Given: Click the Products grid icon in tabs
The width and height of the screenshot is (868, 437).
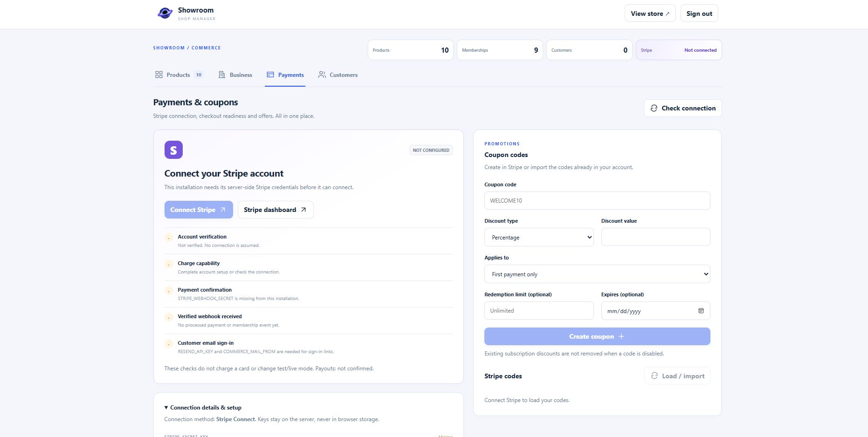Looking at the screenshot, I should click(159, 75).
